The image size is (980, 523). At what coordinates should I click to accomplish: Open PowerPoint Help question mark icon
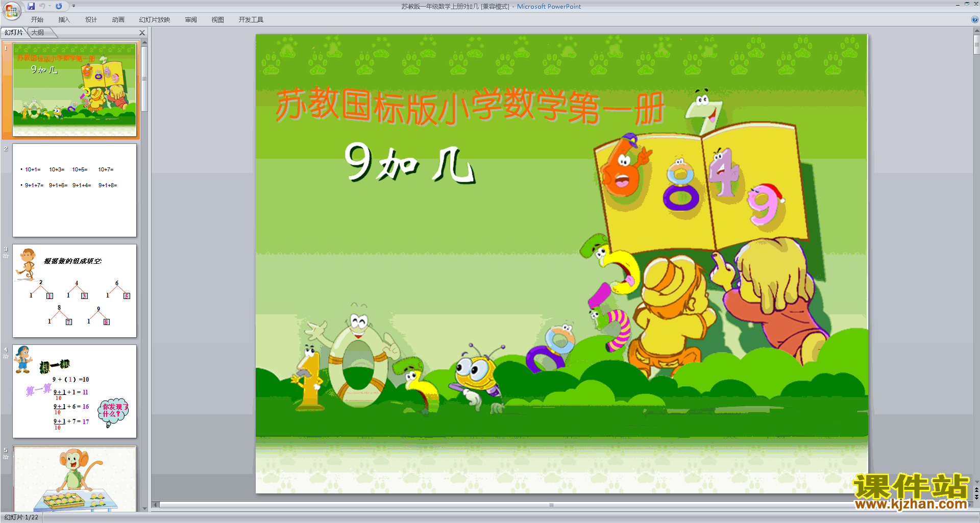point(975,20)
